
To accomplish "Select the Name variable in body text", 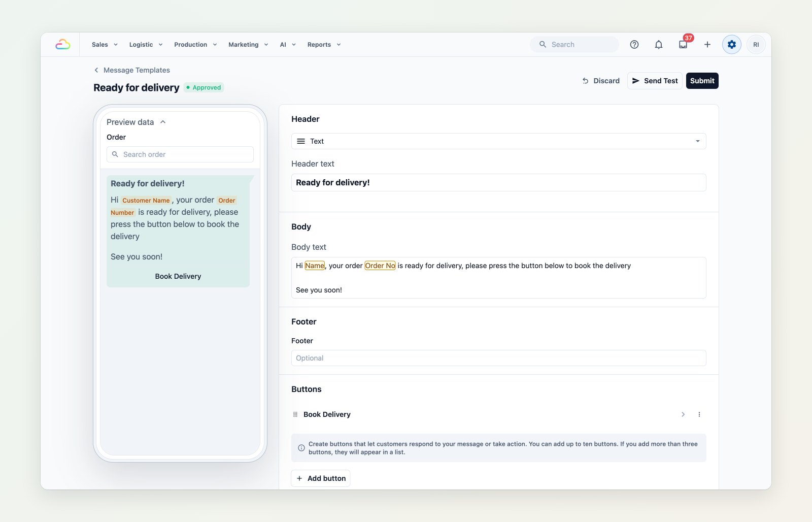I will (315, 266).
